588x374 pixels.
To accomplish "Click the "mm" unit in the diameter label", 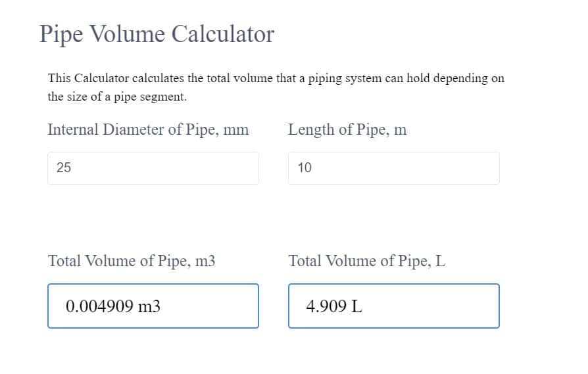I will point(236,129).
